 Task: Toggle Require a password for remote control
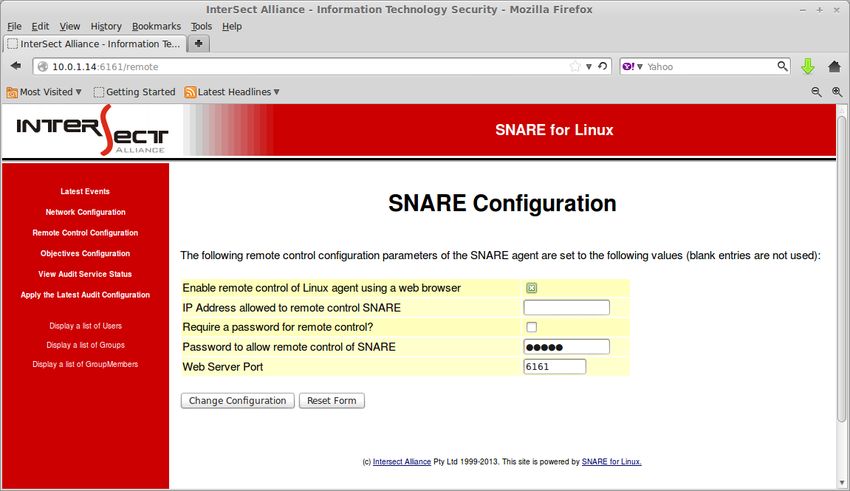click(531, 327)
